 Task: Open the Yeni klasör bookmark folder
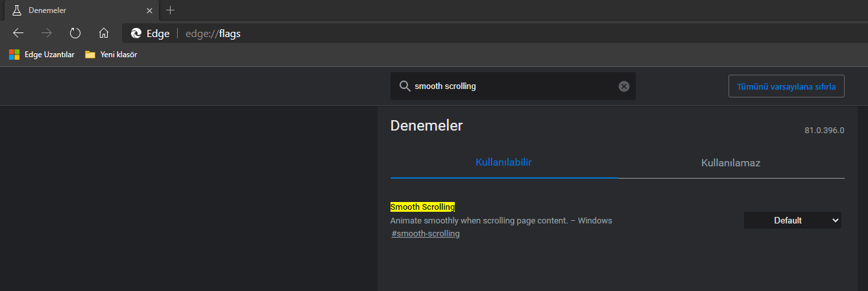[x=111, y=55]
